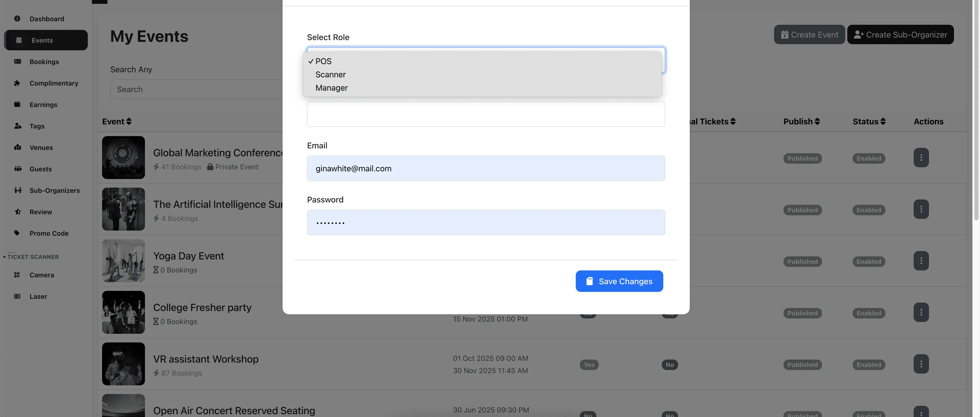Click the Bookings sidebar icon
The image size is (980, 417).
click(x=17, y=62)
